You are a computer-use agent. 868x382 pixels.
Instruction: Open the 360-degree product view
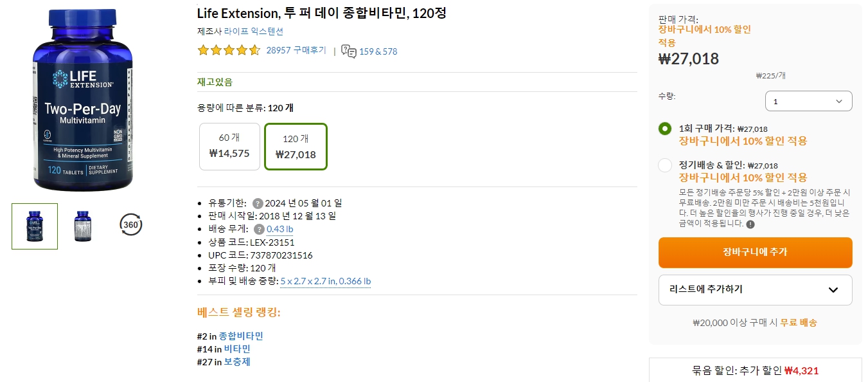tap(130, 224)
